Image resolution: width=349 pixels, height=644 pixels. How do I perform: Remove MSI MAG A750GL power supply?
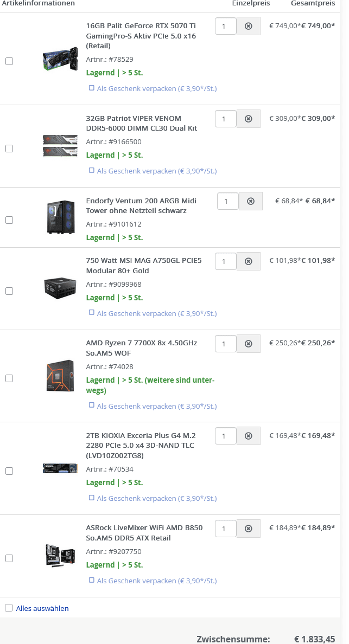pyautogui.click(x=249, y=261)
